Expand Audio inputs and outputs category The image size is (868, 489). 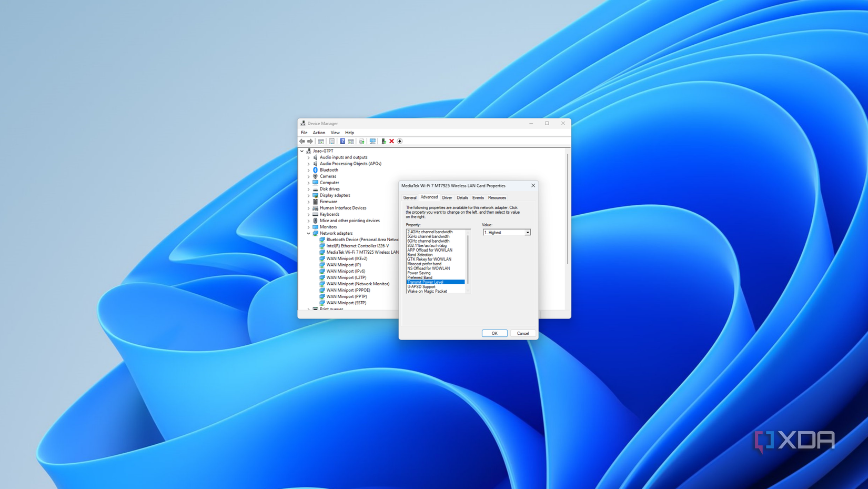pos(309,157)
